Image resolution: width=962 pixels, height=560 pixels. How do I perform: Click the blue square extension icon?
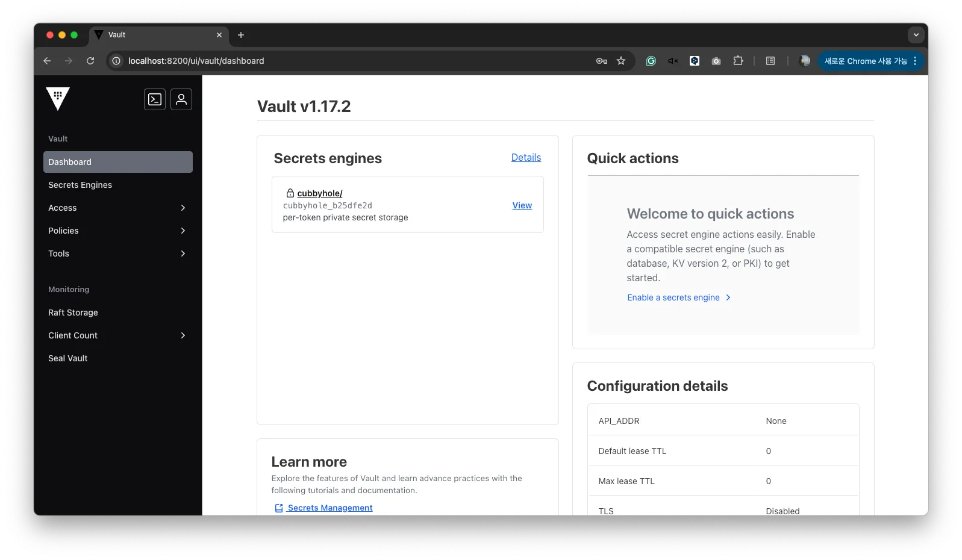pos(695,61)
